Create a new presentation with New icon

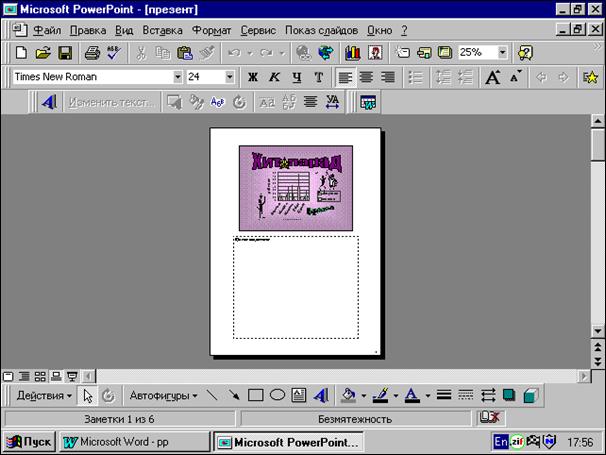[x=21, y=52]
